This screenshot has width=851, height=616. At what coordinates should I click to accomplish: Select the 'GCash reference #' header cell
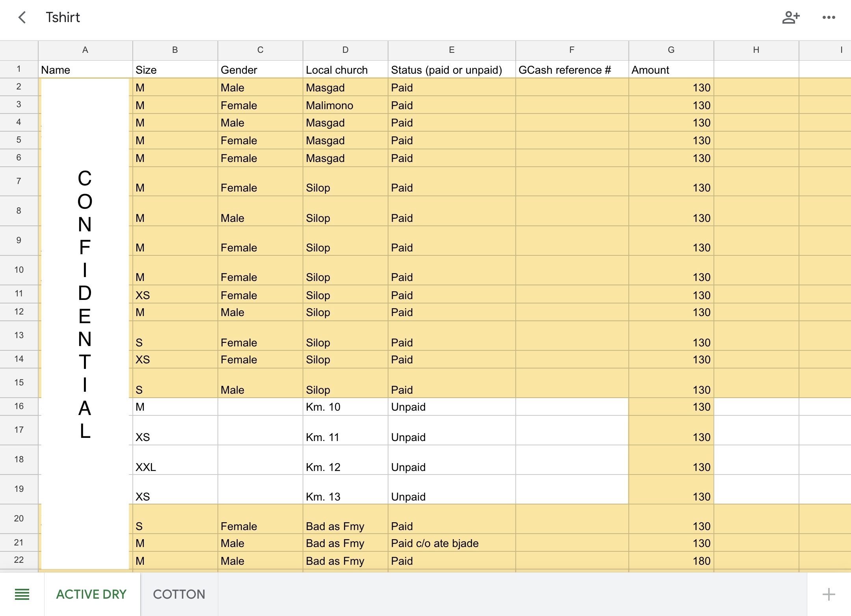572,69
